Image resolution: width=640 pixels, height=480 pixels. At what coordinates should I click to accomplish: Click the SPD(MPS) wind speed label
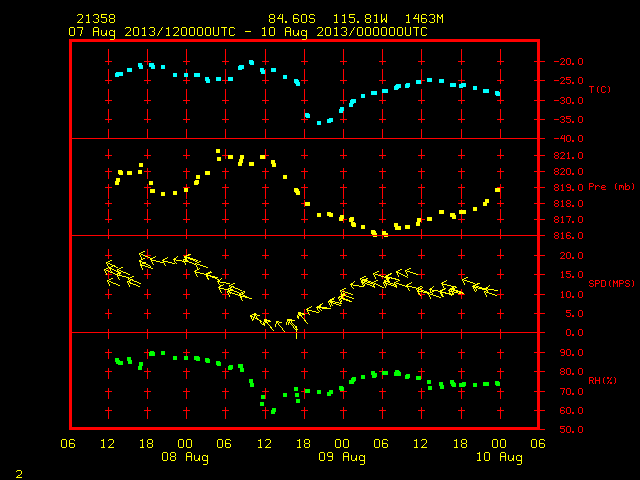pos(611,283)
